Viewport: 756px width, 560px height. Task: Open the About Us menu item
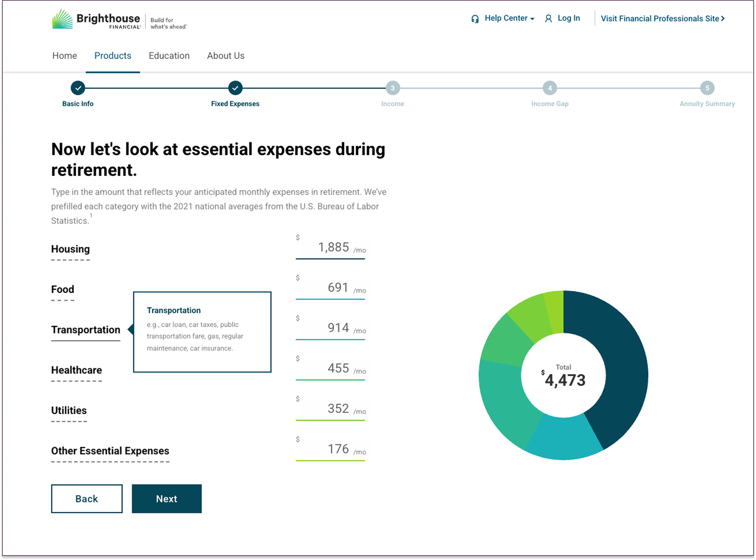(x=226, y=56)
